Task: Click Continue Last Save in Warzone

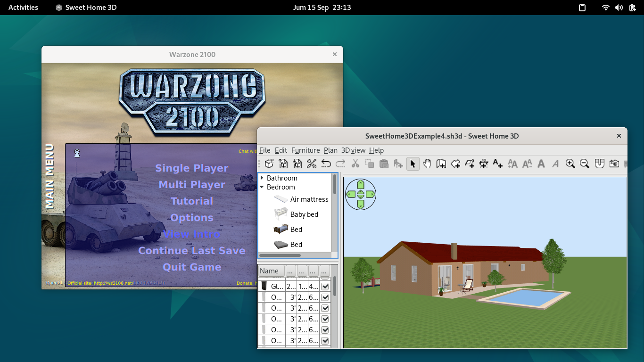Action: [192, 251]
